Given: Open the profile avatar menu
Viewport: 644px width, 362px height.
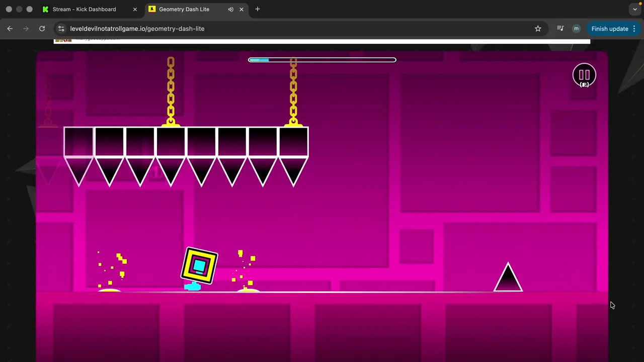Looking at the screenshot, I should pos(576,29).
